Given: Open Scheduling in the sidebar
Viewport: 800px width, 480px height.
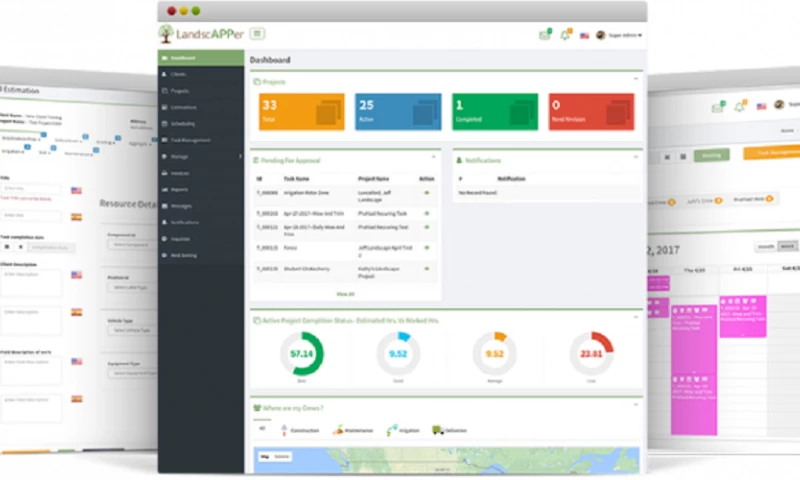Looking at the screenshot, I should [x=201, y=123].
